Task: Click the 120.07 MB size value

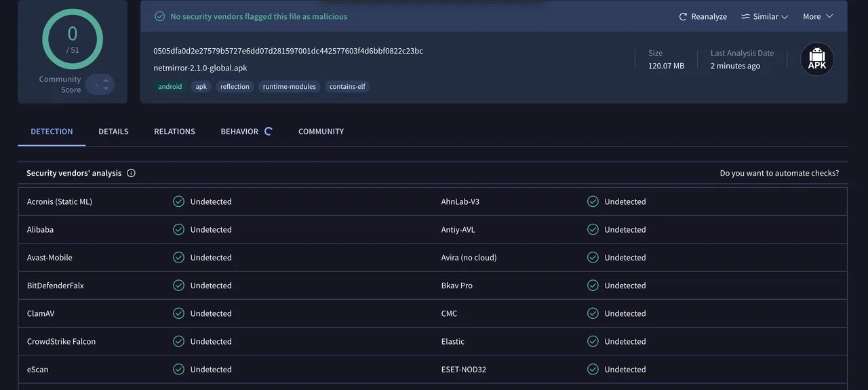Action: point(667,66)
